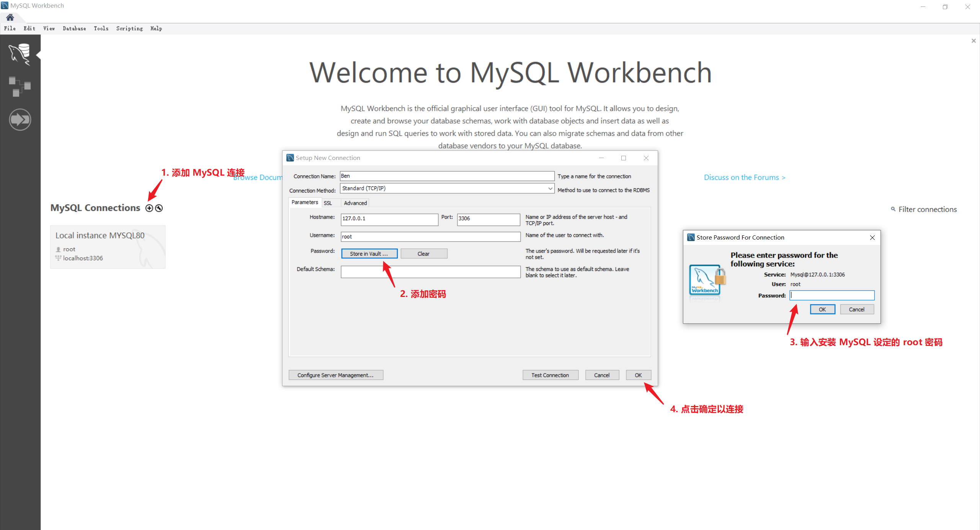The height and width of the screenshot is (530, 980).
Task: Click the Test Connection button
Action: tap(550, 375)
